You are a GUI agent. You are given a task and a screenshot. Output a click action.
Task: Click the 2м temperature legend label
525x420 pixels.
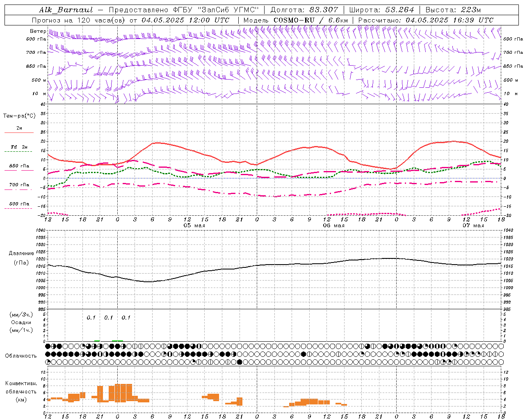[x=19, y=128]
